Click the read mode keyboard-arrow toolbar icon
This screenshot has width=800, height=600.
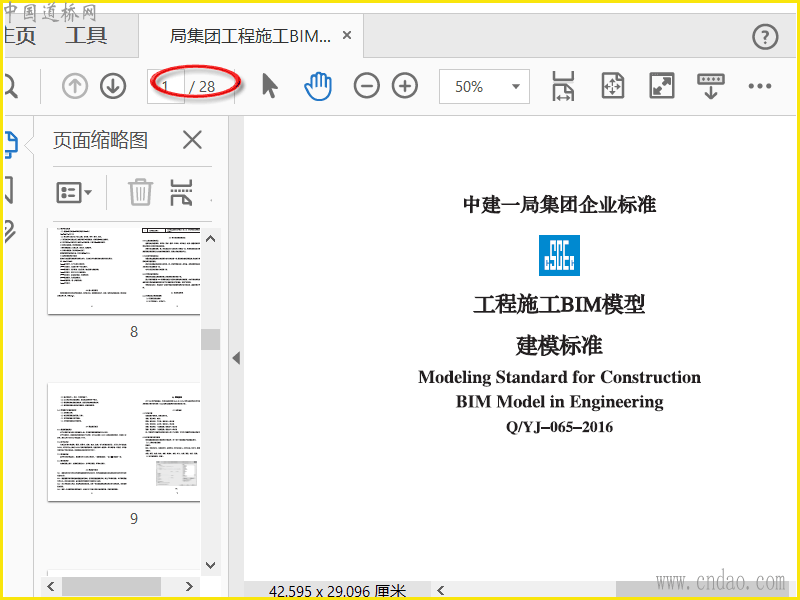710,86
